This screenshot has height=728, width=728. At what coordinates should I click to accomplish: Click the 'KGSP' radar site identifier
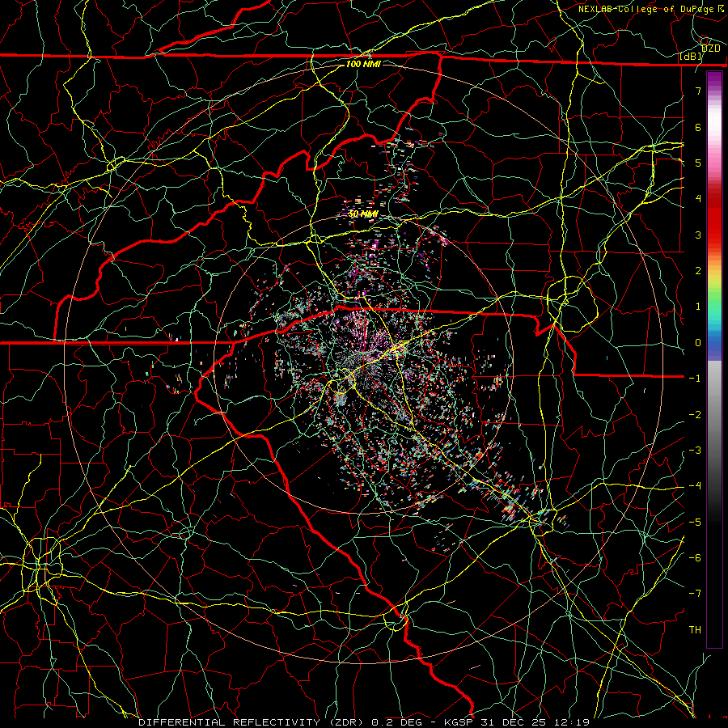(459, 722)
